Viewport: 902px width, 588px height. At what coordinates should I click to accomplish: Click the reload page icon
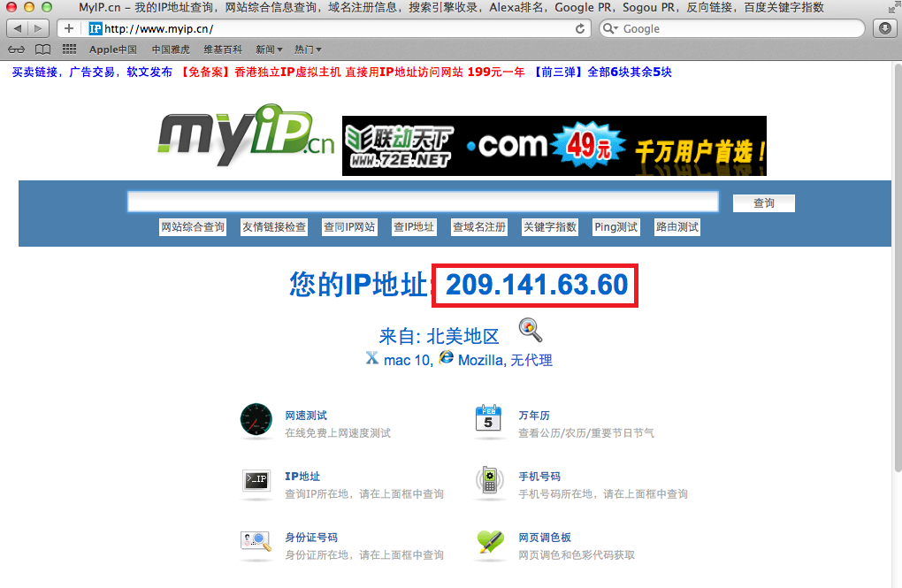580,28
